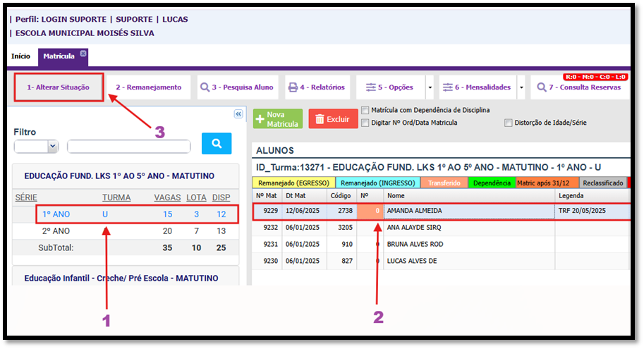Image resolution: width=644 pixels, height=349 pixels.
Task: Check Digitar Nº Ord/Data Matrícula box
Action: (x=365, y=123)
